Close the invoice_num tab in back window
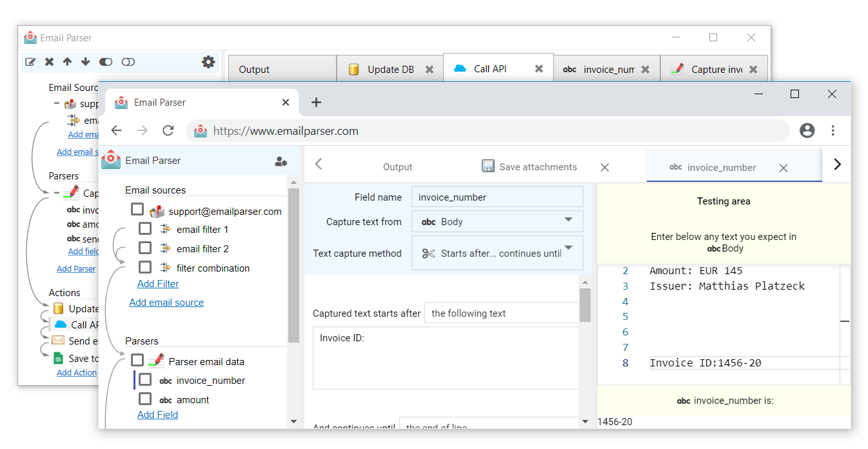868x449 pixels. (x=645, y=70)
